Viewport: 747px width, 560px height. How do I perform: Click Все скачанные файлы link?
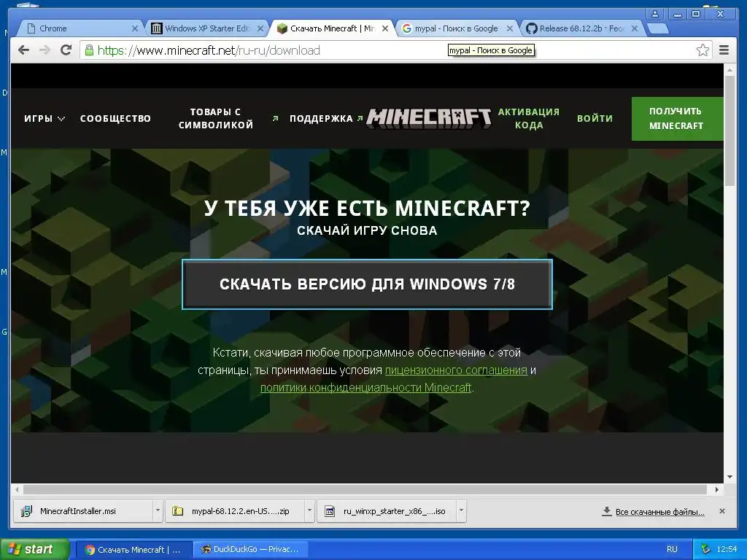point(659,512)
